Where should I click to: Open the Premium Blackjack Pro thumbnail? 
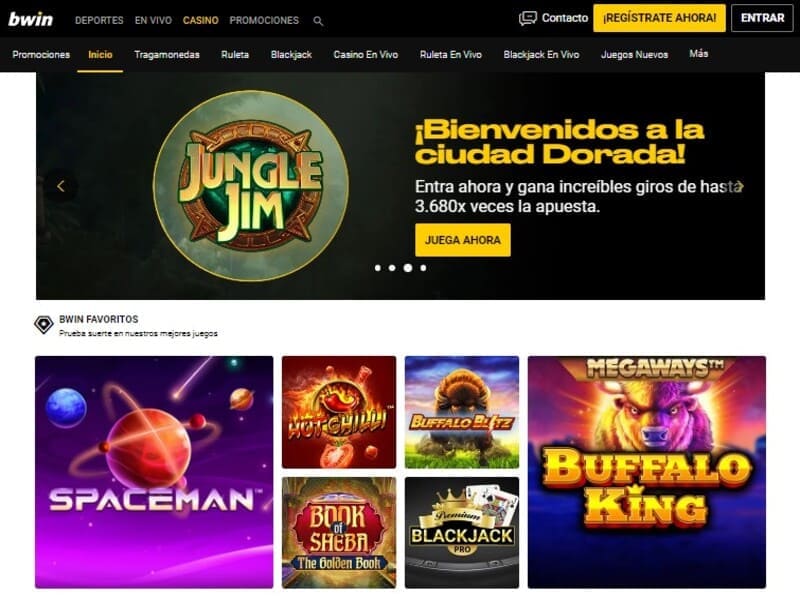(x=462, y=533)
